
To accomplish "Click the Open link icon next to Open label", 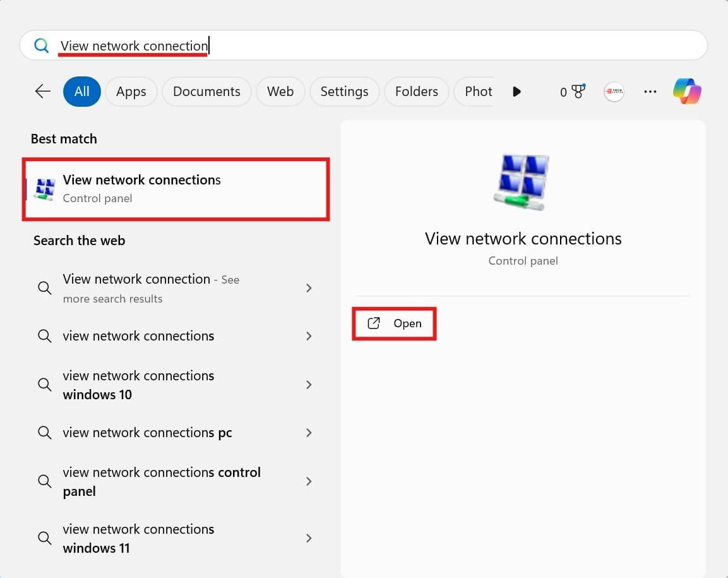I will [374, 323].
